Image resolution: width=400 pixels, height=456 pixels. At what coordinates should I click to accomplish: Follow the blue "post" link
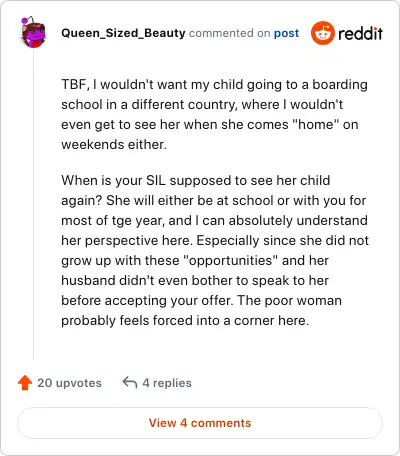[x=286, y=33]
